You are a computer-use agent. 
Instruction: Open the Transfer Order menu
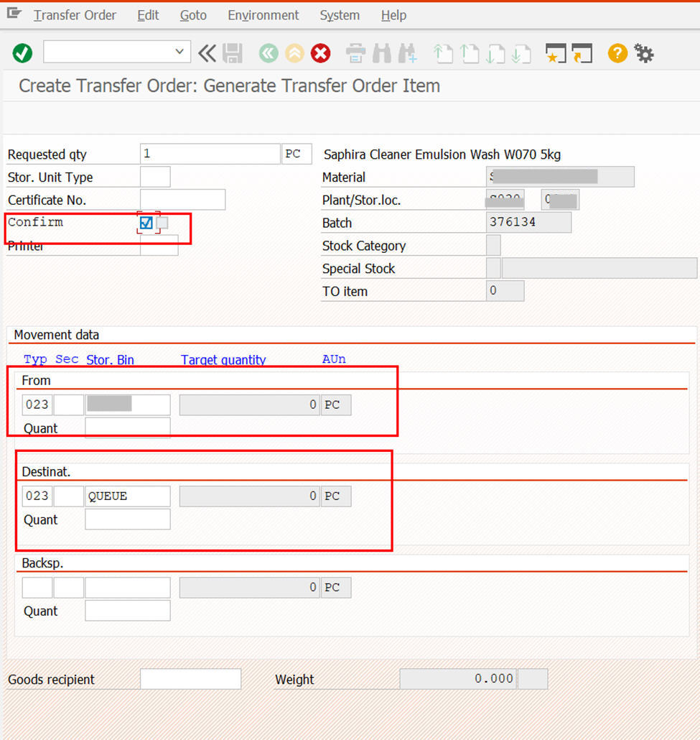click(75, 16)
